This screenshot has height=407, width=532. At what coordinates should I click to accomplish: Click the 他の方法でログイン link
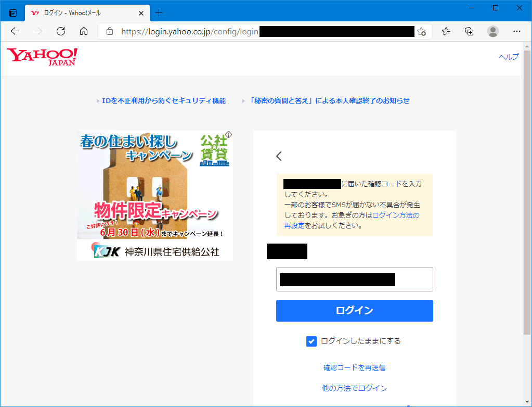354,388
